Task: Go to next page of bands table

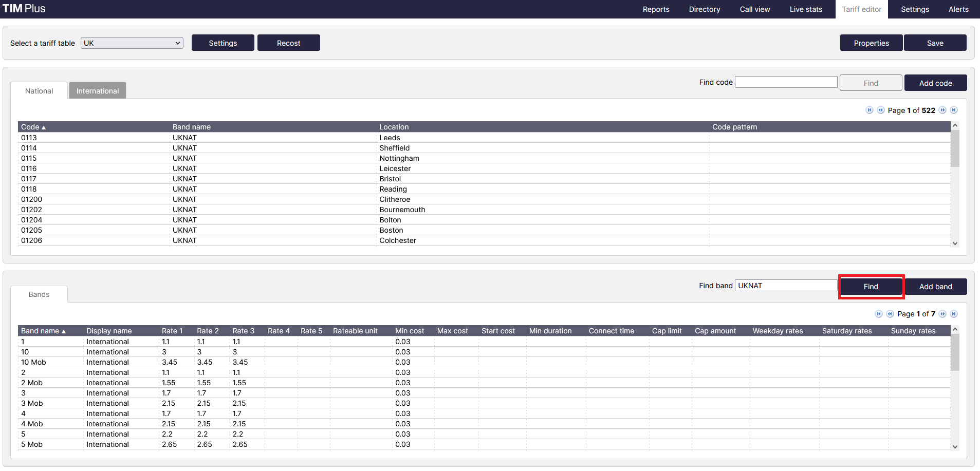Action: [942, 314]
